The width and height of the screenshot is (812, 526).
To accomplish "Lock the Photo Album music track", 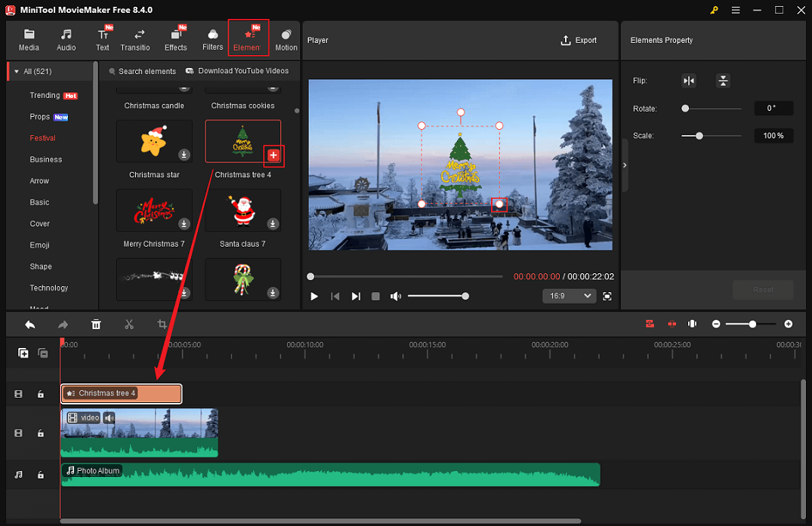I will coord(42,475).
